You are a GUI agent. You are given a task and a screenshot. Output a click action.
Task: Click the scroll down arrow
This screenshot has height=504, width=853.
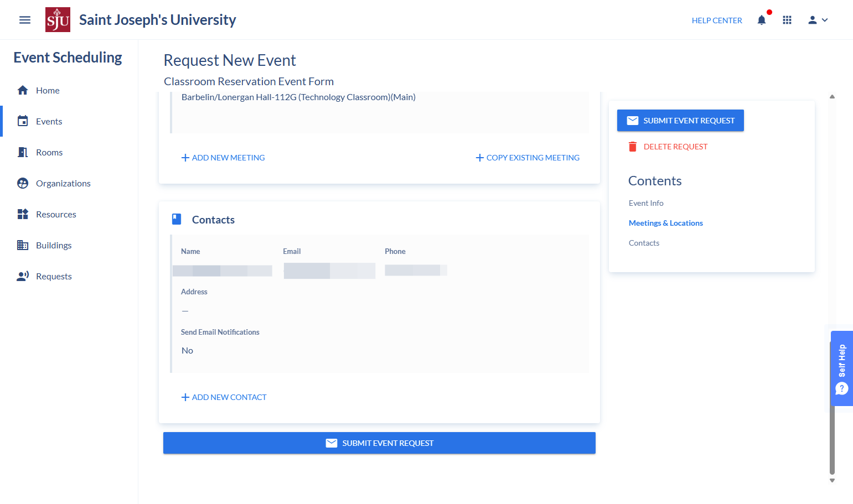pyautogui.click(x=832, y=480)
